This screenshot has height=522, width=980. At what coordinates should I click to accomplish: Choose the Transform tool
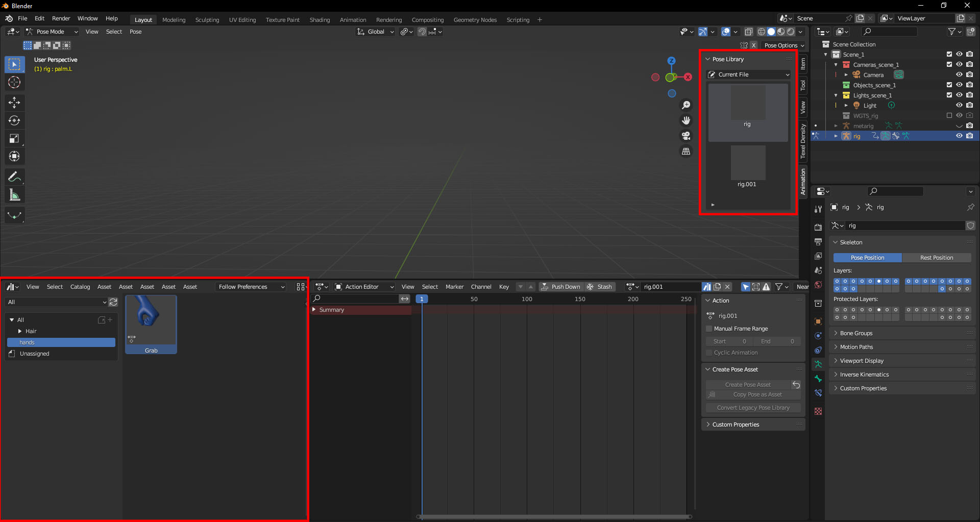pos(14,156)
